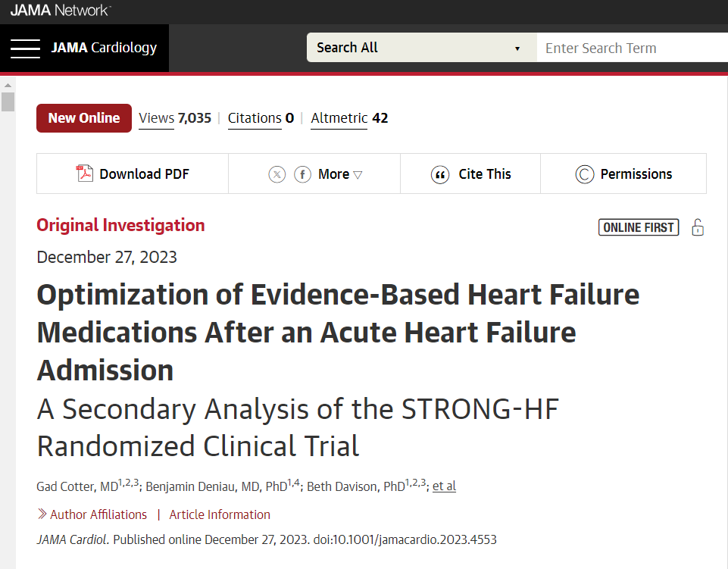Click the Permissions copyright icon
The height and width of the screenshot is (569, 728).
point(585,175)
